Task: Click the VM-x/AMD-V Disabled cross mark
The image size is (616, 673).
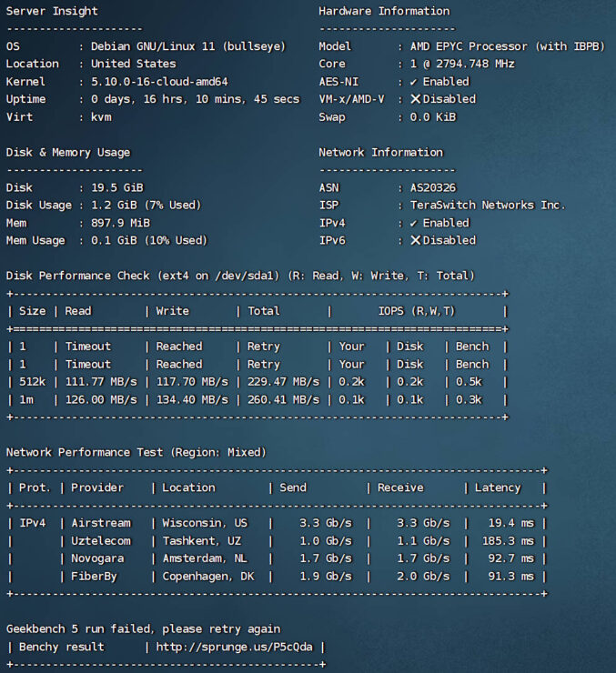Action: tap(415, 99)
